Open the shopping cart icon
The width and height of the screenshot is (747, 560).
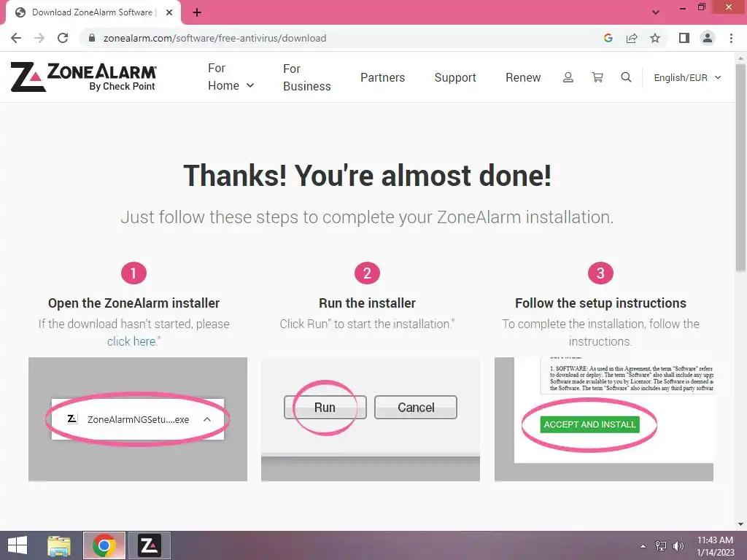click(597, 77)
